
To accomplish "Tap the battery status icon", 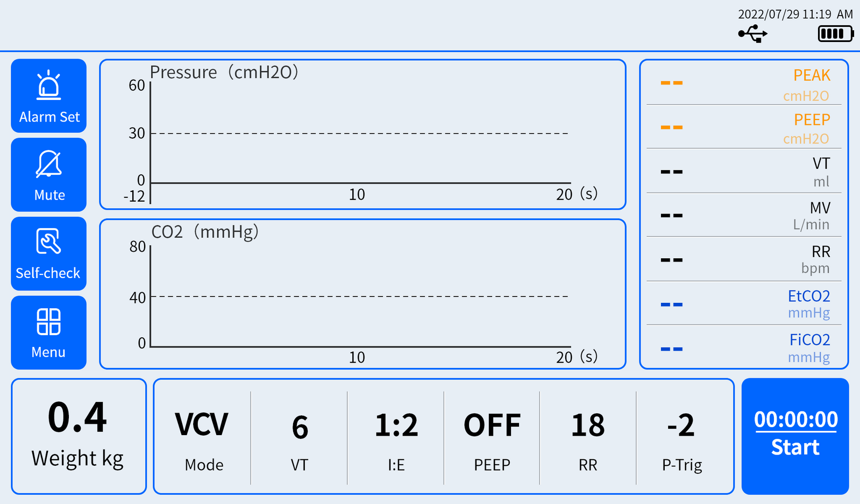I will pos(836,34).
